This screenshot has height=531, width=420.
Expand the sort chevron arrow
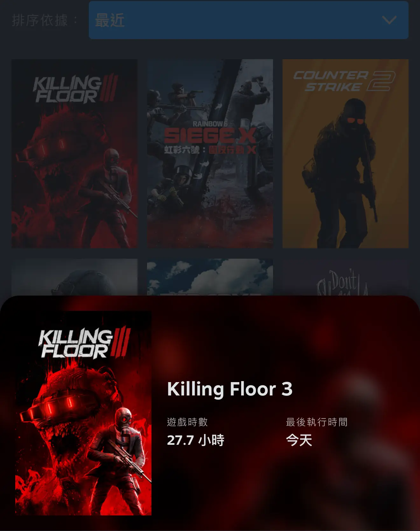[389, 20]
